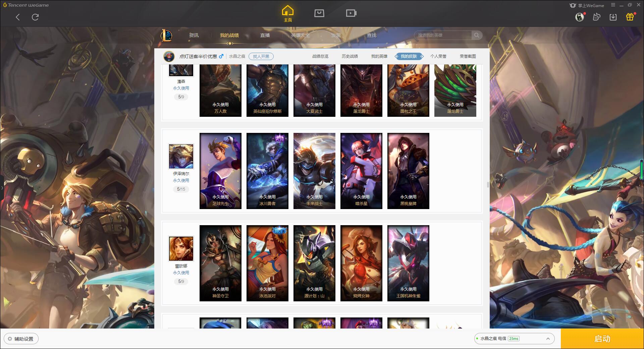Open the 泳池派对 skin card
The height and width of the screenshot is (349, 644).
[267, 263]
